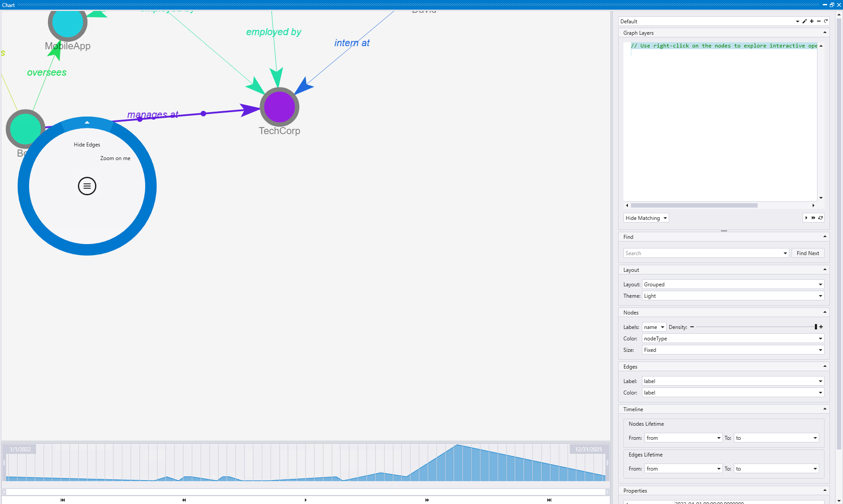Screen dimensions: 843x504
Task: Select Hide Edges in the radial node menu
Action: click(87, 144)
